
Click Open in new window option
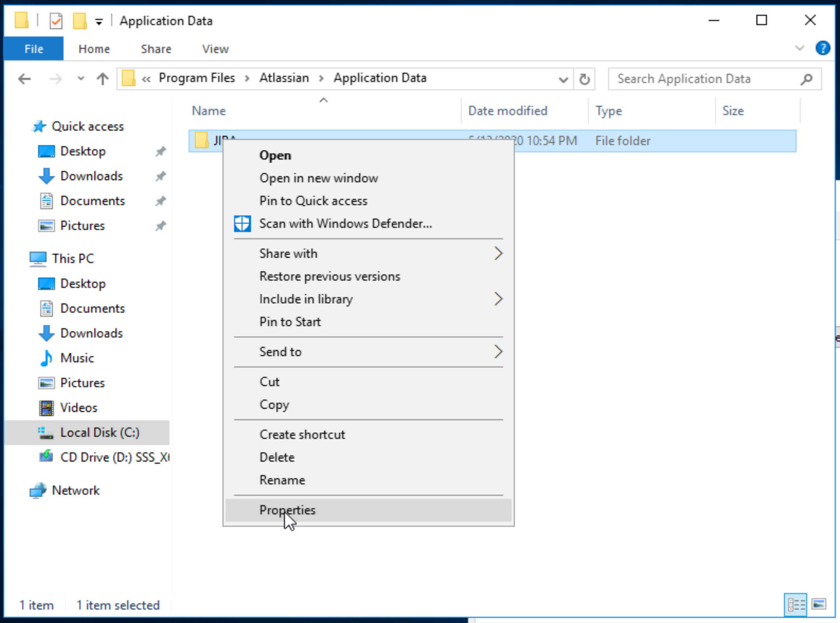318,178
